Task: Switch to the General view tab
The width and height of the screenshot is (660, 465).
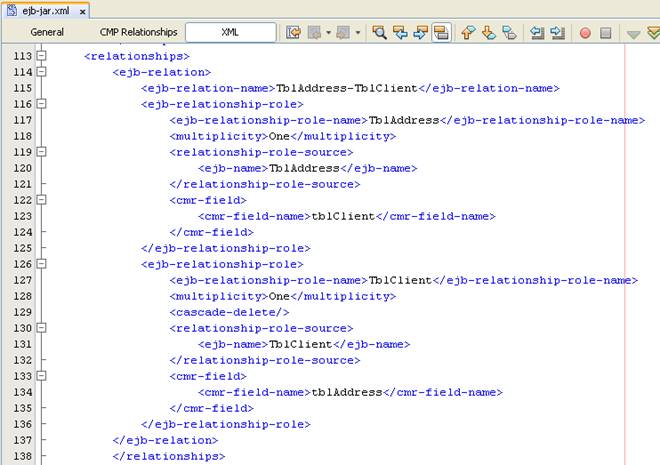Action: click(47, 32)
